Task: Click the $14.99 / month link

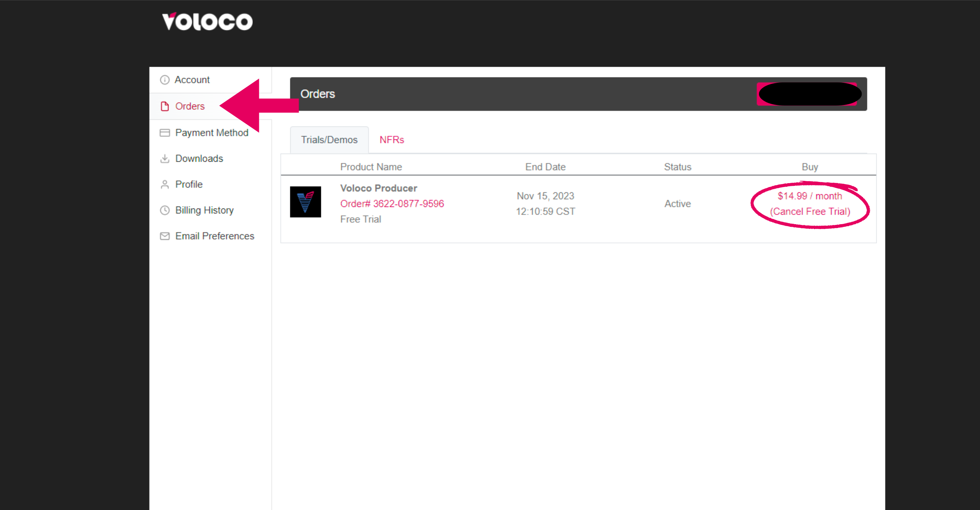Action: (810, 196)
